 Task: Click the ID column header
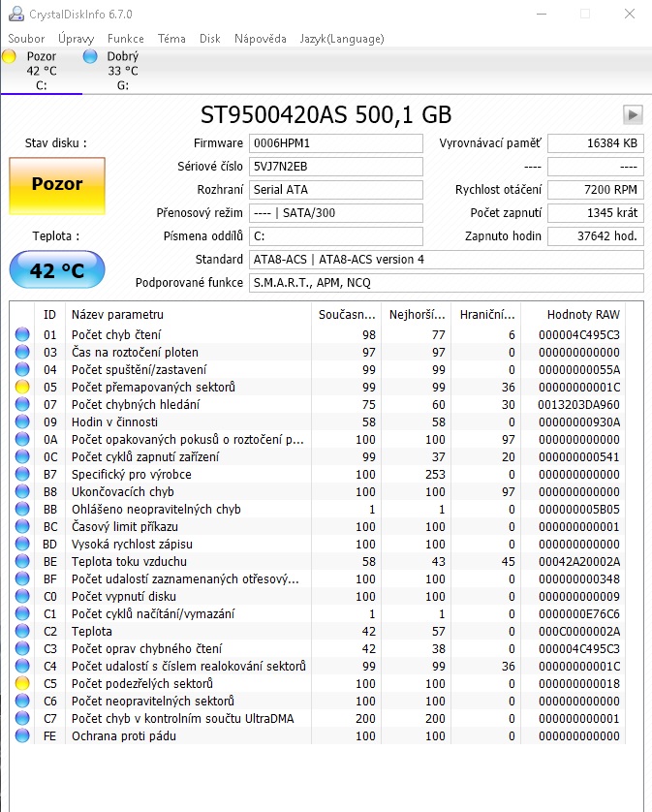[x=49, y=314]
